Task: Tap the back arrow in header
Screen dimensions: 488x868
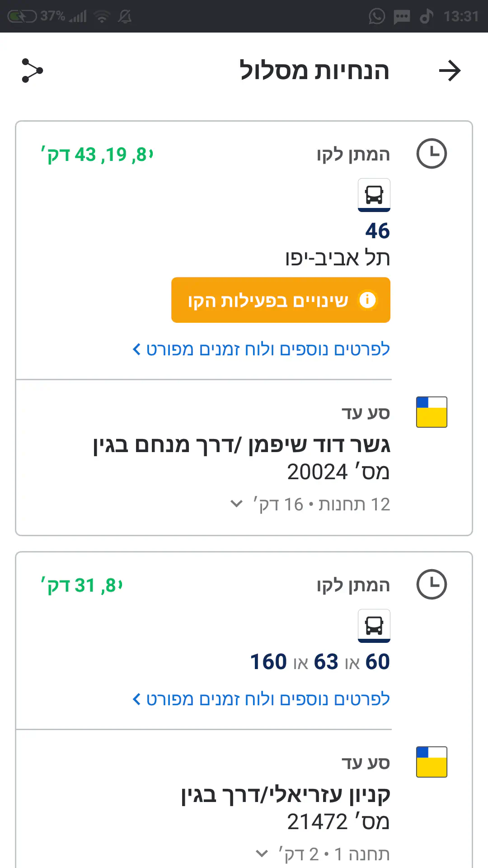Action: coord(450,71)
